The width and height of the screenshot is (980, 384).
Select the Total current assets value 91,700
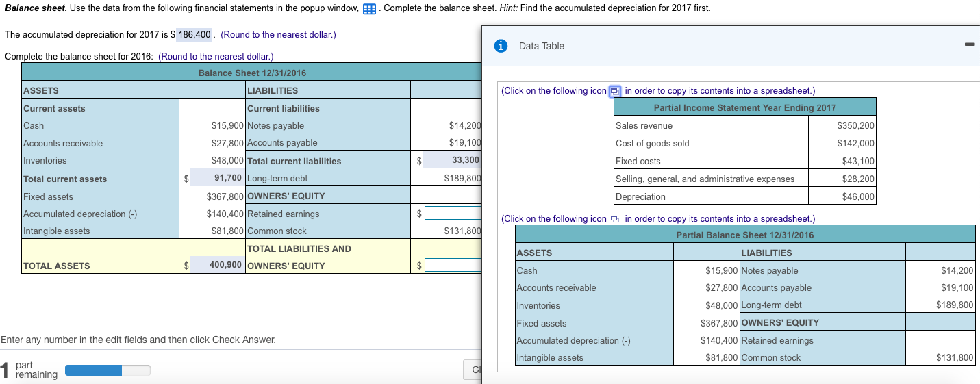[x=216, y=178]
